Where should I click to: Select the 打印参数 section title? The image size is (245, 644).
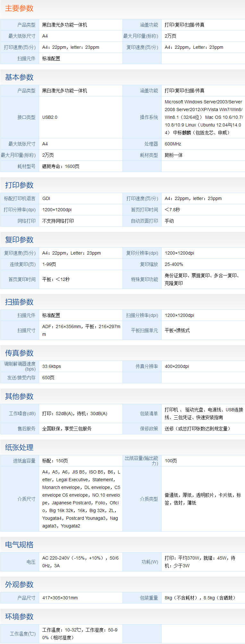pyautogui.click(x=19, y=185)
